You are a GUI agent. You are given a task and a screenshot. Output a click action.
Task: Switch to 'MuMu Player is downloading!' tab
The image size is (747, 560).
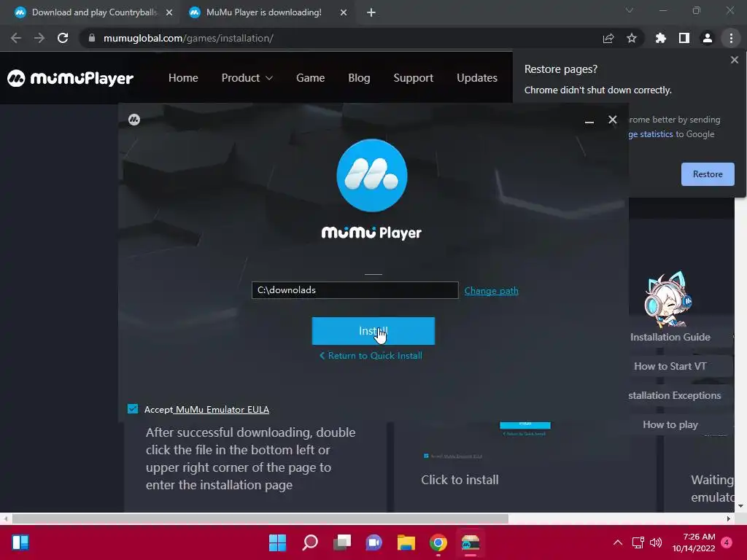(x=264, y=12)
